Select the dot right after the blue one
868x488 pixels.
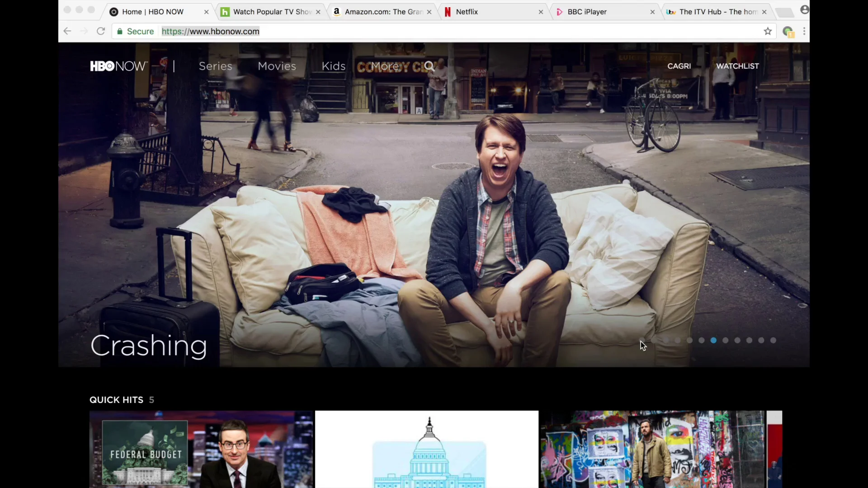click(x=725, y=340)
